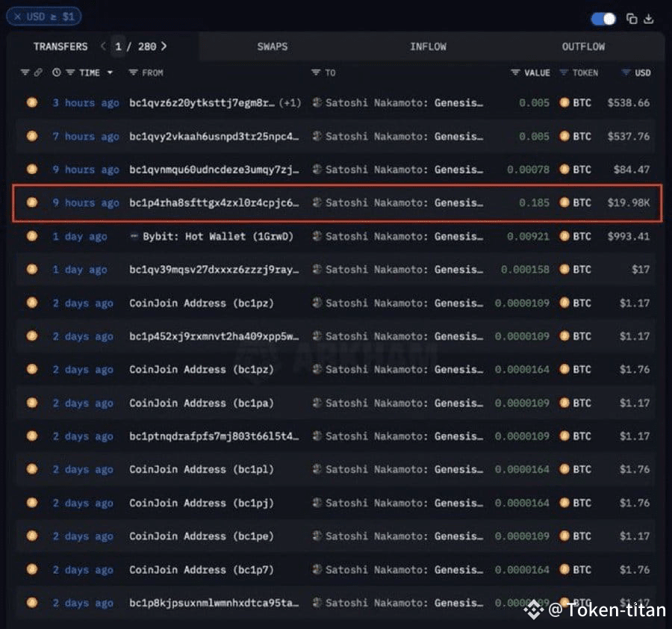672x629 pixels.
Task: Click Bitcoin icon on Bybit Hot Wallet row
Action: 32,236
